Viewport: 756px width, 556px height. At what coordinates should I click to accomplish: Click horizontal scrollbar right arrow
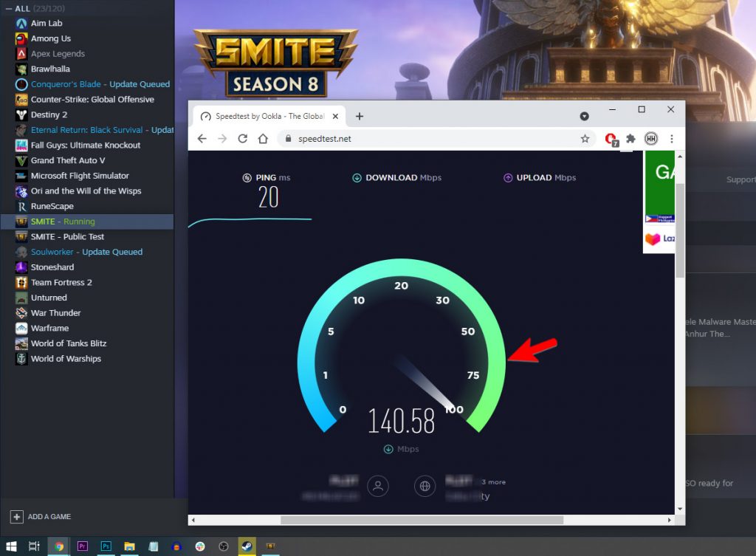click(669, 520)
